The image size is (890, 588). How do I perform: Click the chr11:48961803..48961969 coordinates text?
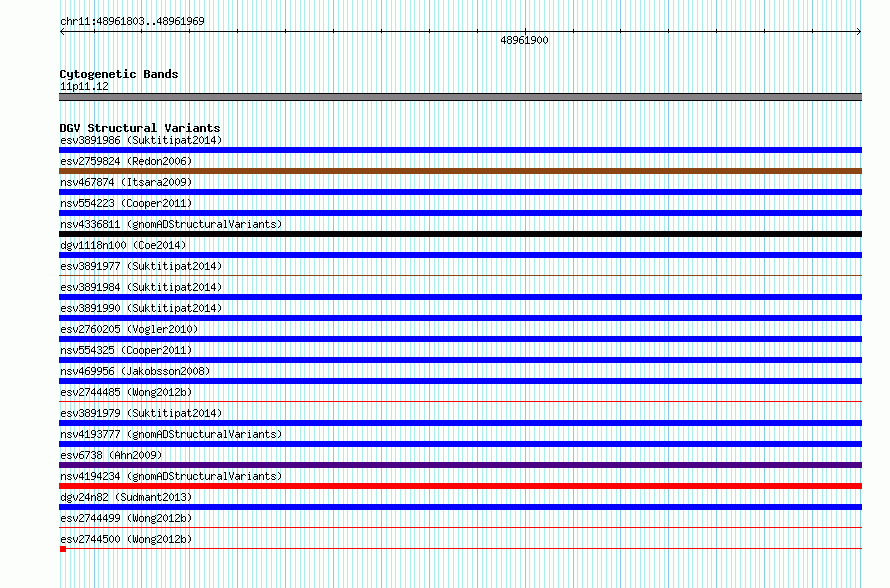pos(132,21)
